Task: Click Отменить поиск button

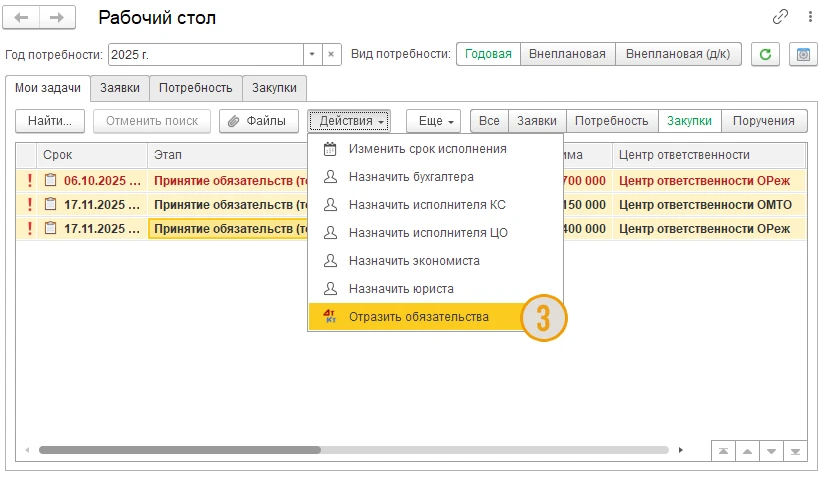Action: coord(152,121)
